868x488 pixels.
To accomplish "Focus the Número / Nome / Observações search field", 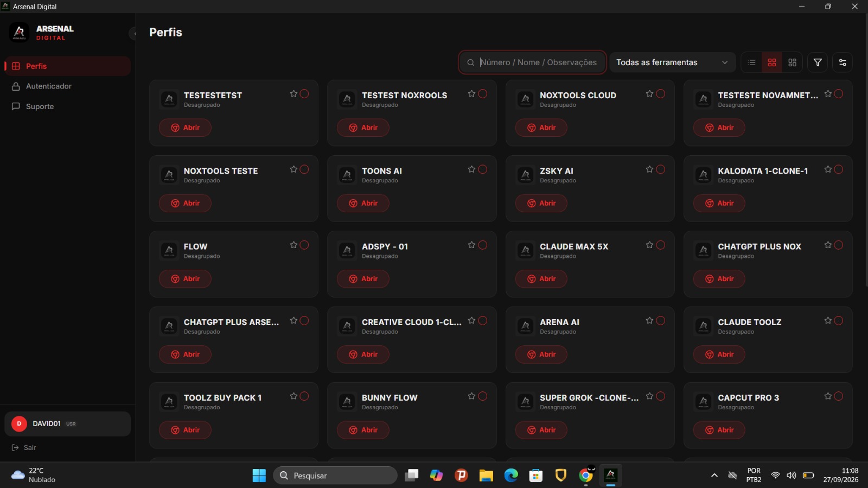I will pos(532,62).
